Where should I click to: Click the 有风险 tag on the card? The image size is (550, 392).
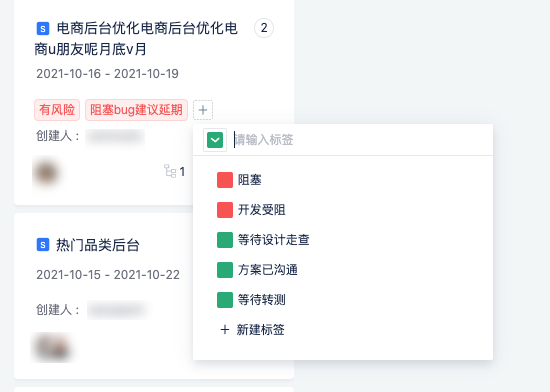pyautogui.click(x=57, y=110)
